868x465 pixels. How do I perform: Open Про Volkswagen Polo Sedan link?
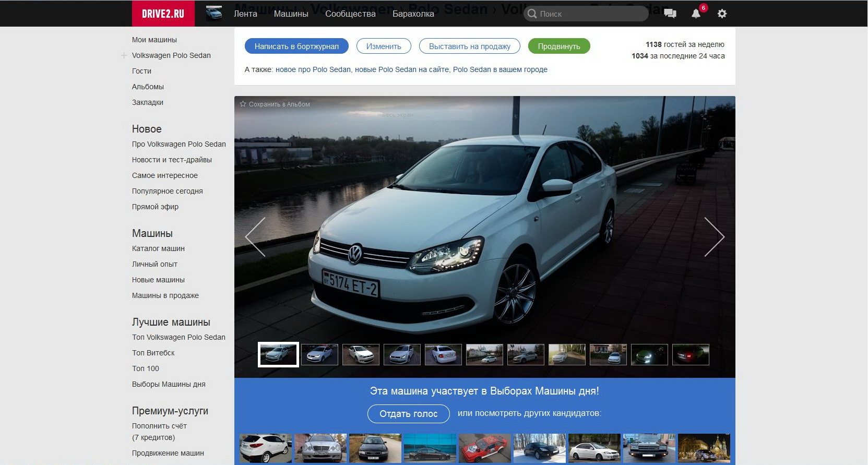coord(179,144)
